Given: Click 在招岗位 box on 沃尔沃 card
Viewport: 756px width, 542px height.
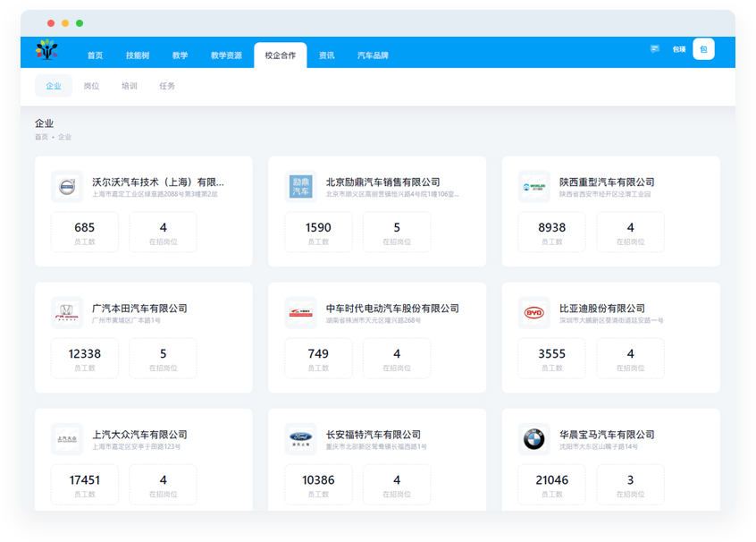Looking at the screenshot, I should 163,233.
